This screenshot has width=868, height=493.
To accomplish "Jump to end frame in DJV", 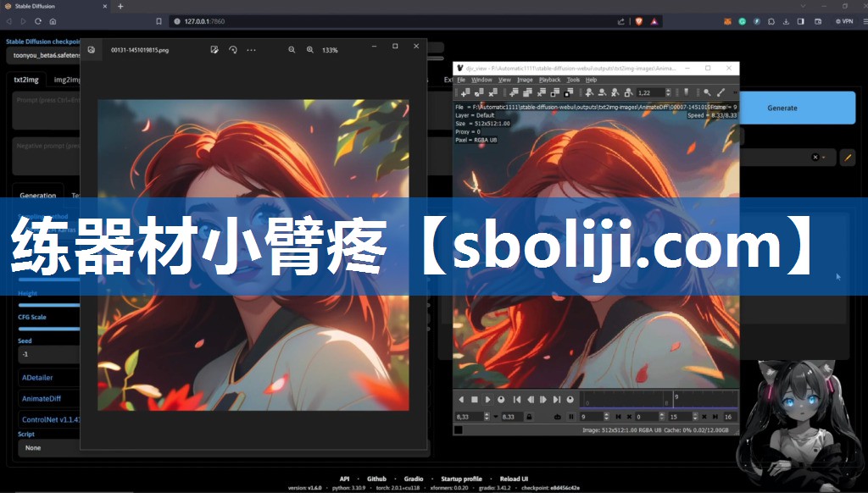I will pos(557,399).
